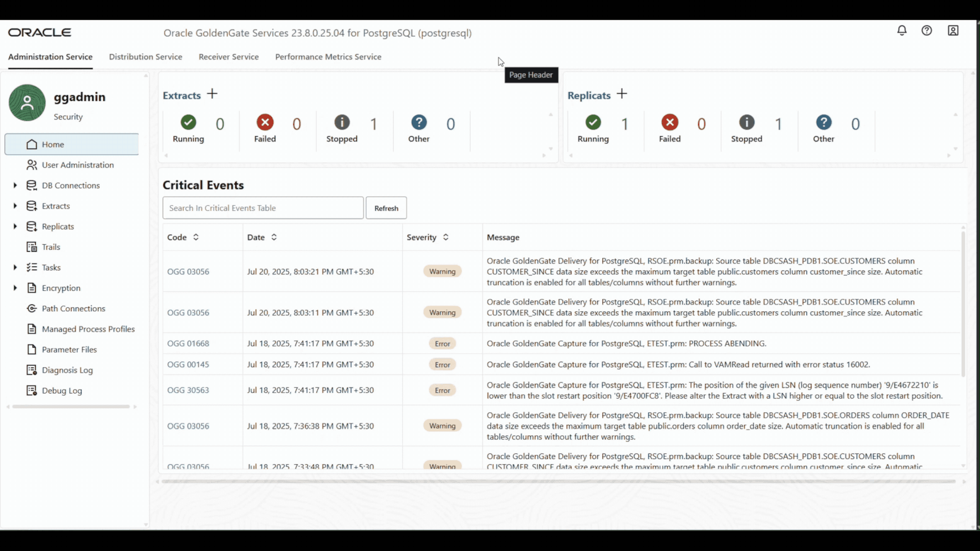
Task: Click the Replicats Failed status icon
Action: [670, 122]
